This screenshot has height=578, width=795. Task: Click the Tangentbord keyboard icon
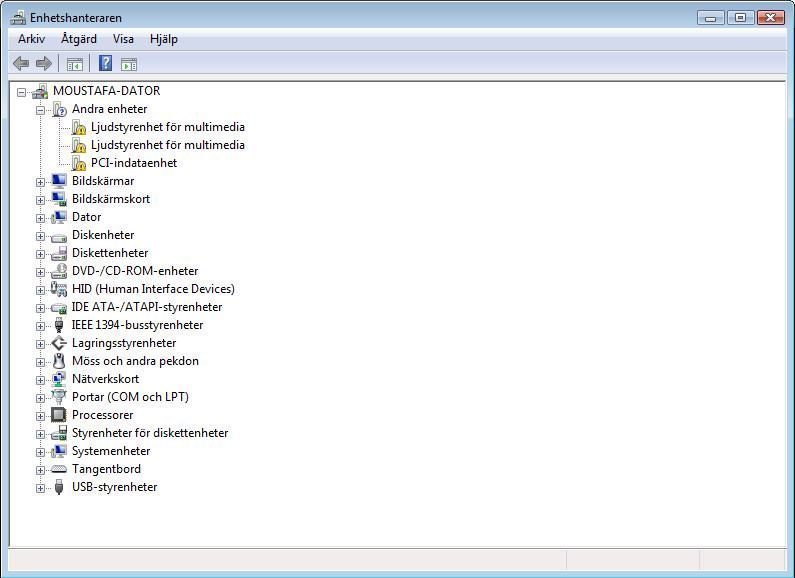pos(59,469)
